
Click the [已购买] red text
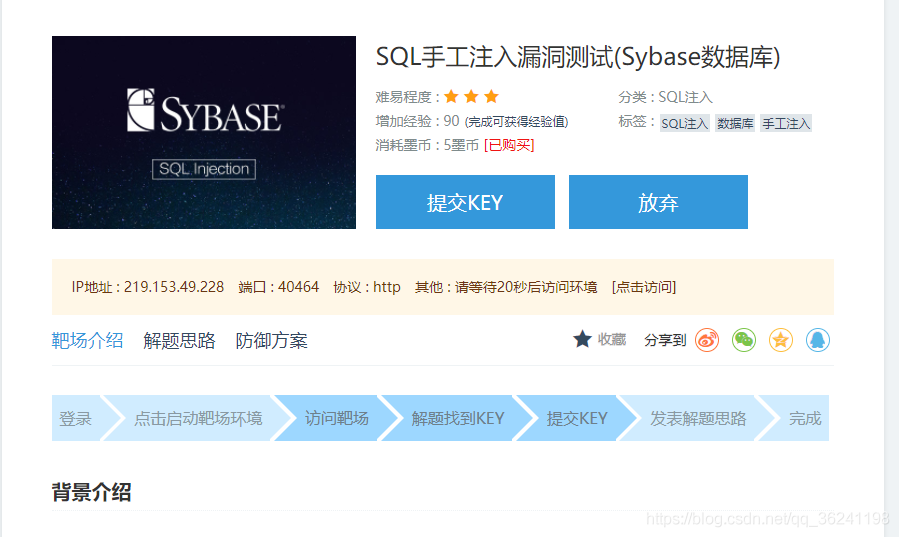[x=509, y=145]
